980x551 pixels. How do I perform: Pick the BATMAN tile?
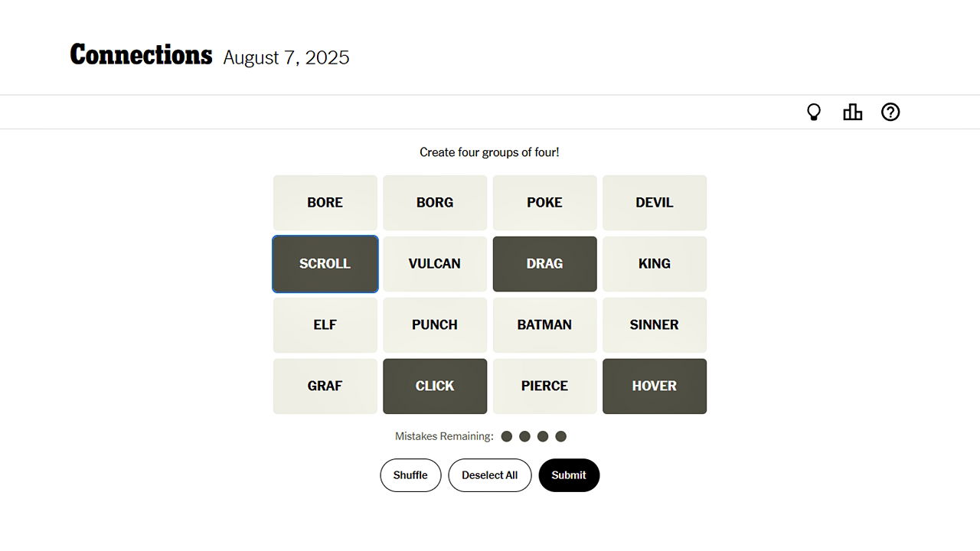click(544, 325)
